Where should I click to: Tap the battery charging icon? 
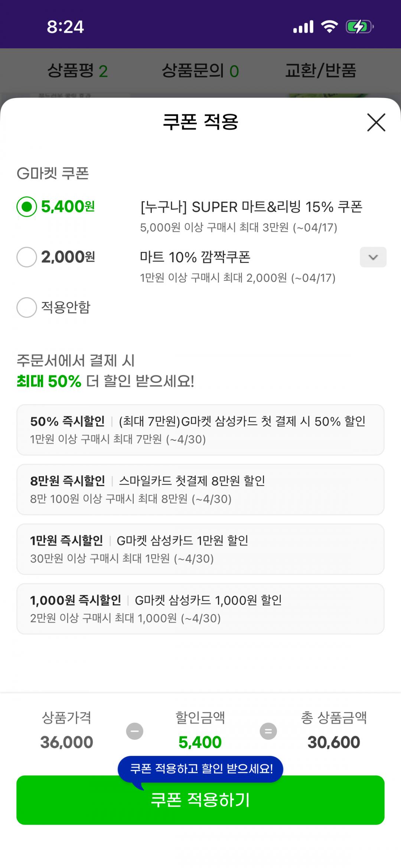[x=359, y=27]
